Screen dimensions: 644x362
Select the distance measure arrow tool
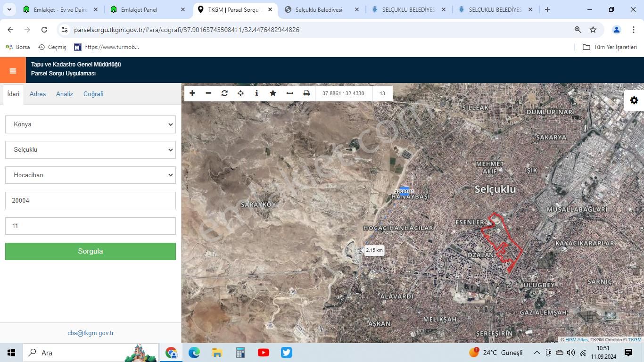289,93
